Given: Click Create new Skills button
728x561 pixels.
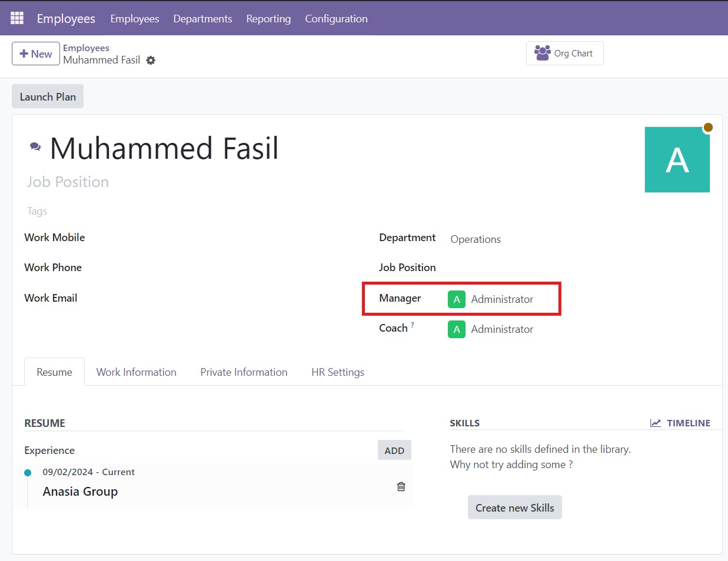Looking at the screenshot, I should (514, 507).
